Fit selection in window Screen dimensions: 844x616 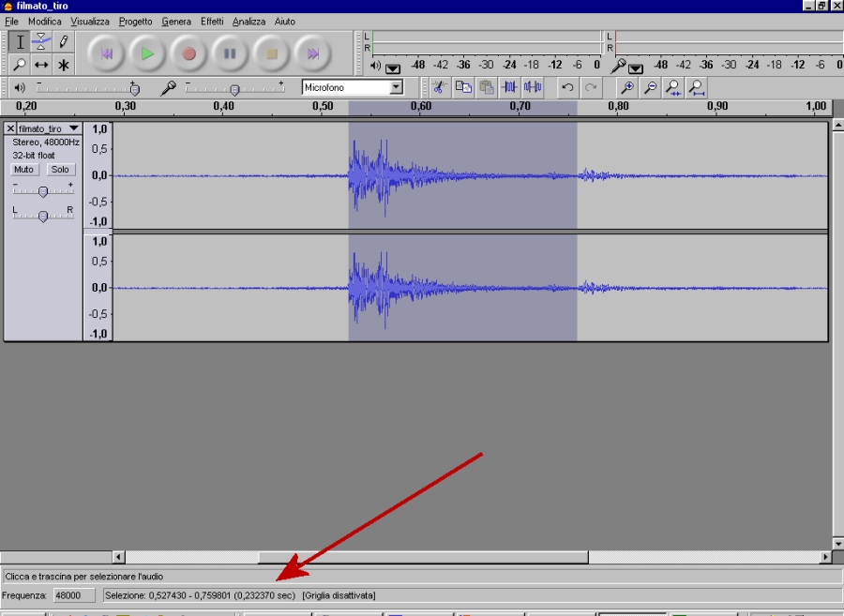tap(672, 87)
